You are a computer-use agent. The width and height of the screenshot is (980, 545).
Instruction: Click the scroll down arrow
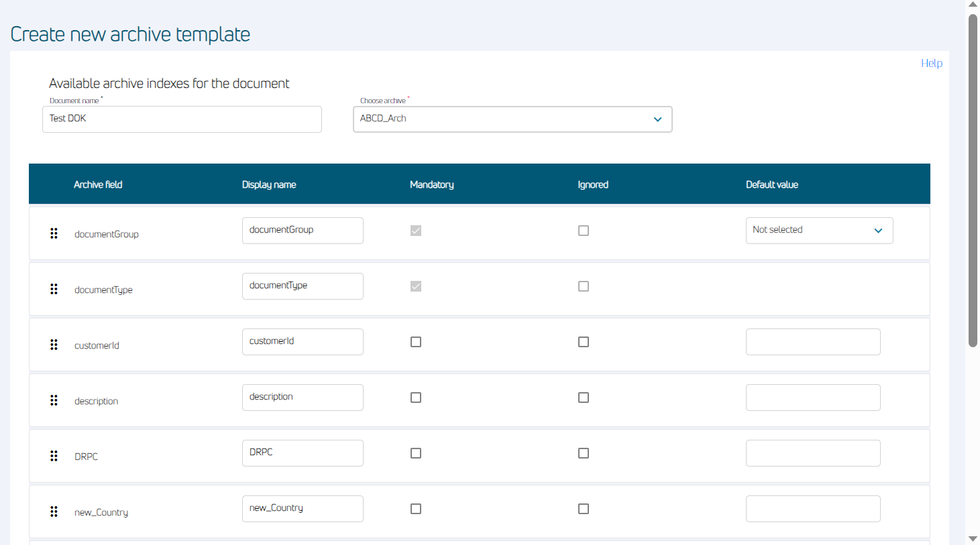[x=973, y=539]
